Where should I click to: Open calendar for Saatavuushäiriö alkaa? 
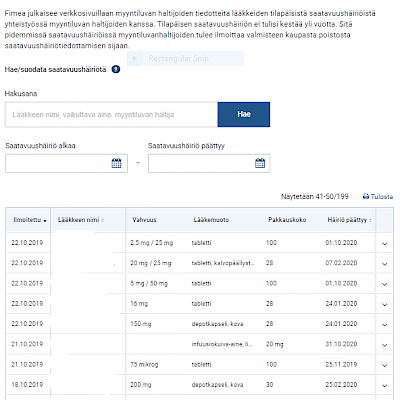pyautogui.click(x=116, y=163)
